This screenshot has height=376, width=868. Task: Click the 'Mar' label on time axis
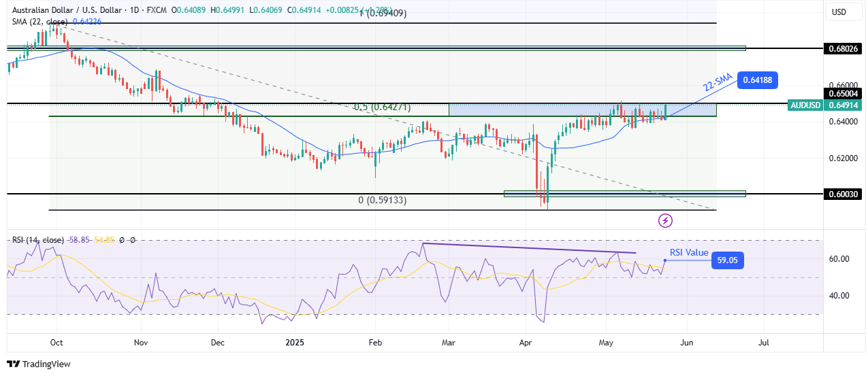pos(450,343)
